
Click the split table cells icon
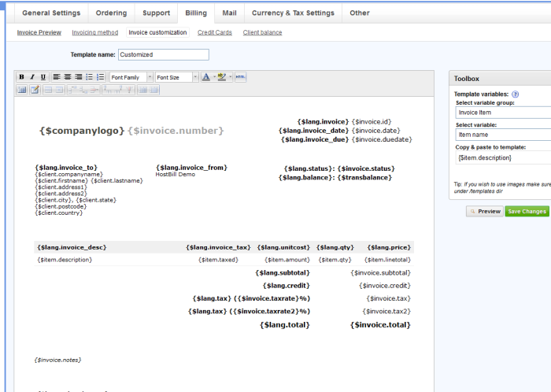pyautogui.click(x=142, y=90)
